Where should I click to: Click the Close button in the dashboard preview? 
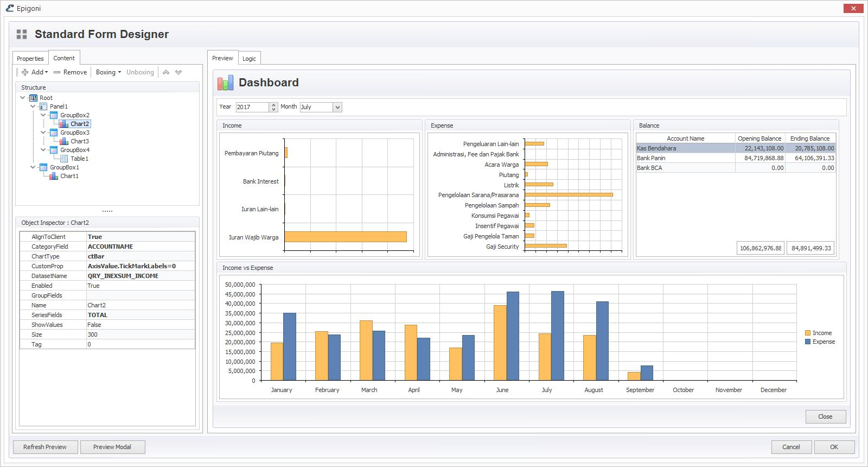825,416
